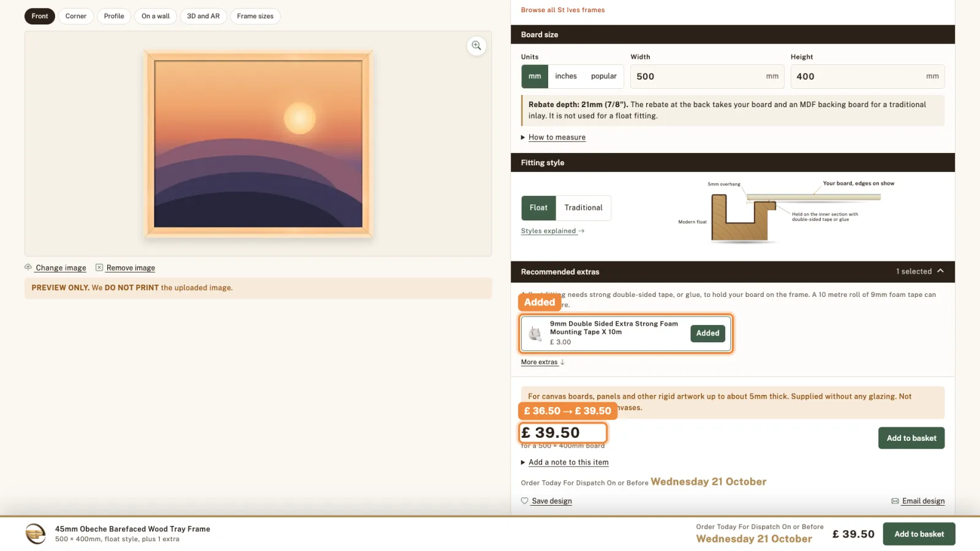980x551 pixels.
Task: Select the Traditional fitting style
Action: pyautogui.click(x=584, y=208)
